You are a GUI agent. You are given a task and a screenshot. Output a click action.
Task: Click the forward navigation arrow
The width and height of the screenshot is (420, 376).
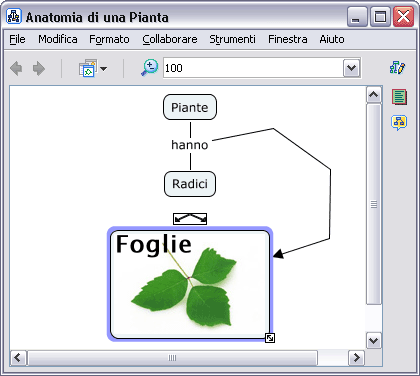[x=39, y=69]
